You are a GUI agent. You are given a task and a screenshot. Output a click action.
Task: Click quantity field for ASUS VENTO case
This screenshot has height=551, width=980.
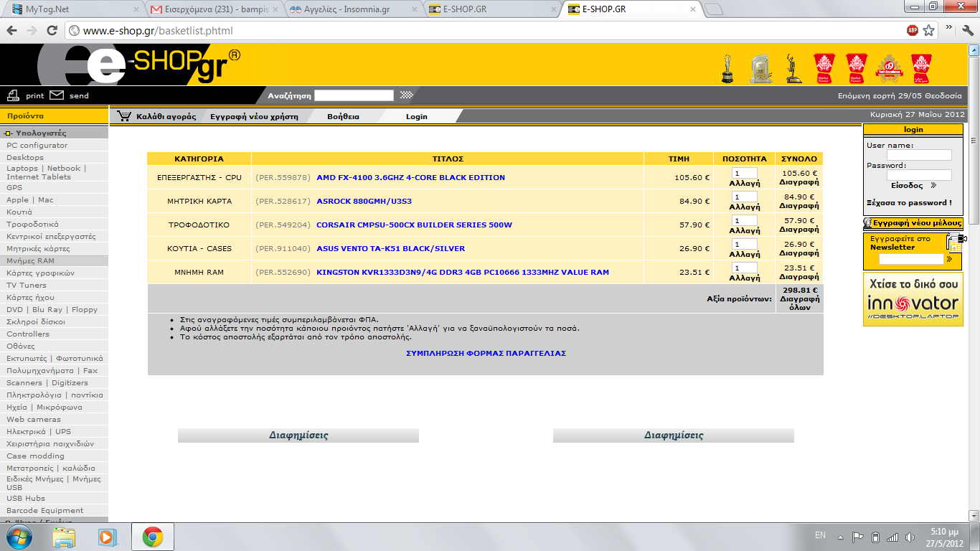click(x=745, y=244)
